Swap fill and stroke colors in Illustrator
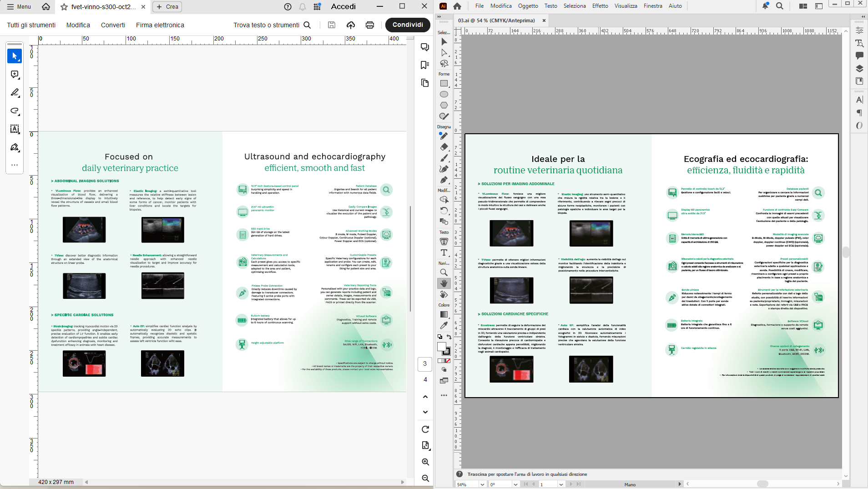The height and width of the screenshot is (489, 868). [x=449, y=337]
